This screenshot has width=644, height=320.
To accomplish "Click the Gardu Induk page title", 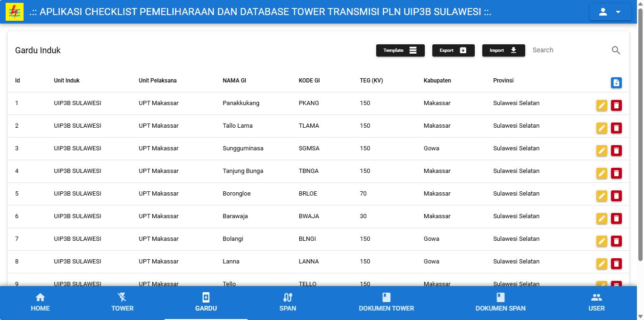I will (x=38, y=50).
